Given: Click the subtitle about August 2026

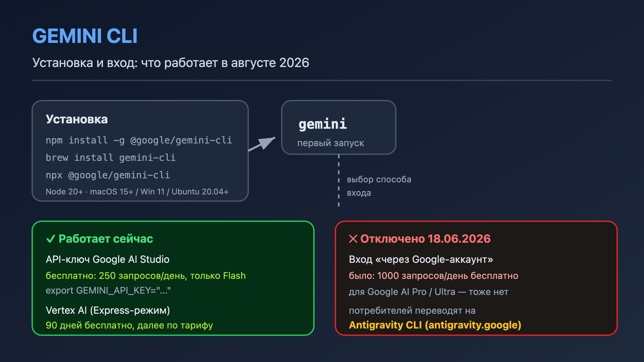Looking at the screenshot, I should tap(171, 63).
